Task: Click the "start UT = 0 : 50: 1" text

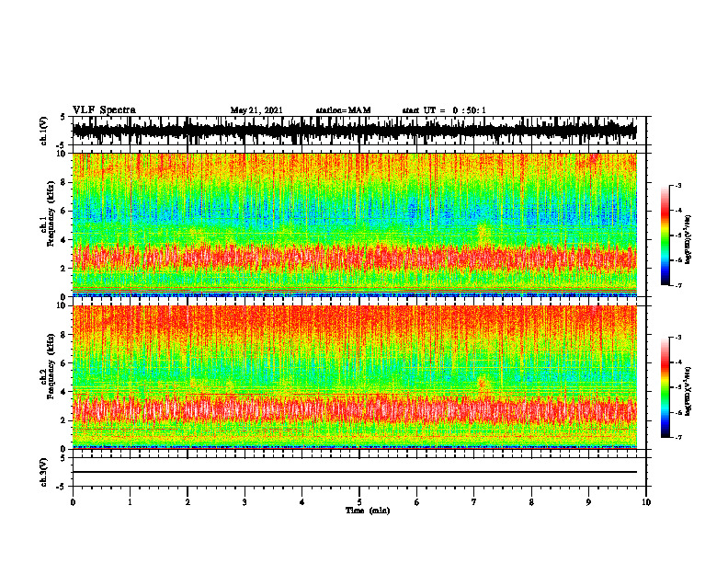Action: (x=444, y=110)
